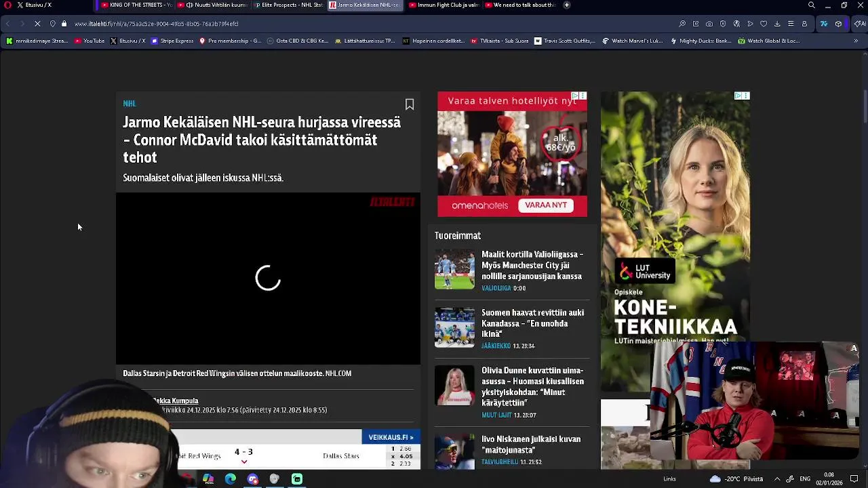Click the play arrow icon in address bar
The width and height of the screenshot is (868, 488).
click(x=750, y=24)
